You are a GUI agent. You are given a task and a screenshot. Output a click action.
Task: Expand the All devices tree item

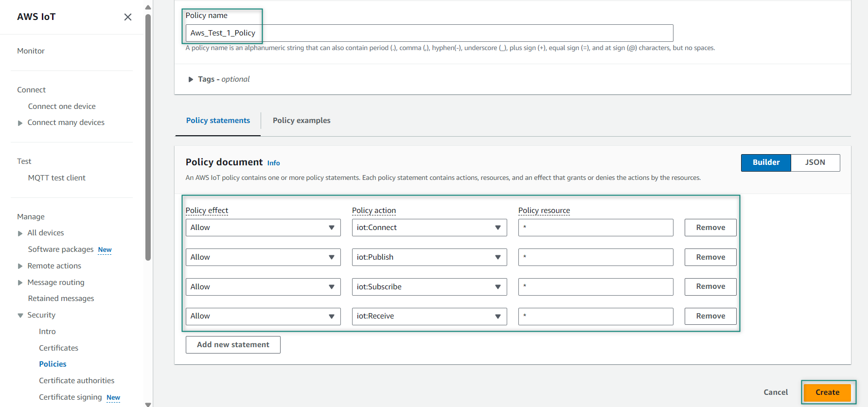(x=20, y=233)
